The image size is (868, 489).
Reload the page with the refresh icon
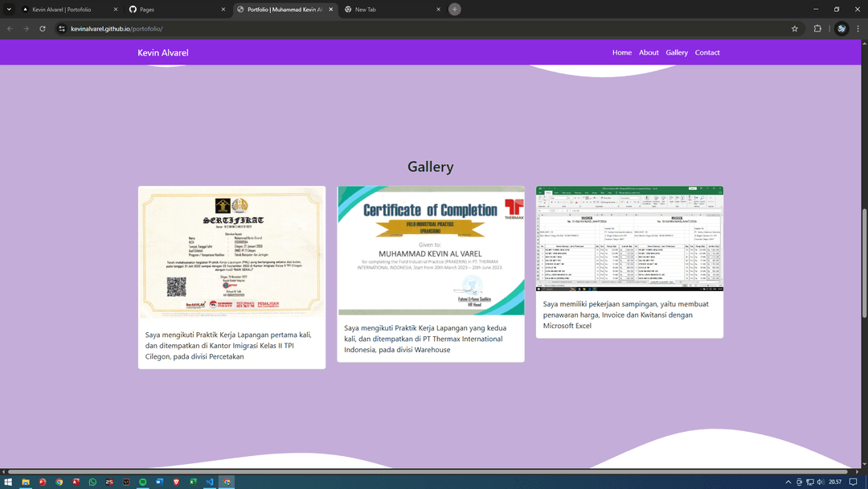[x=43, y=28]
